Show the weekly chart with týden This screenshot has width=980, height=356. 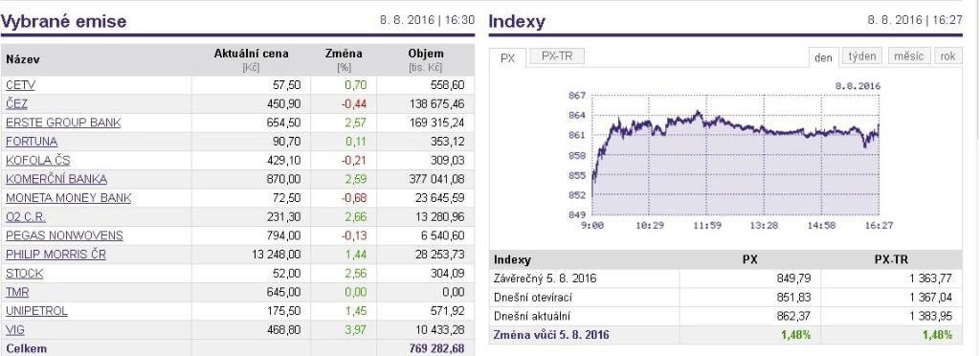pyautogui.click(x=862, y=56)
